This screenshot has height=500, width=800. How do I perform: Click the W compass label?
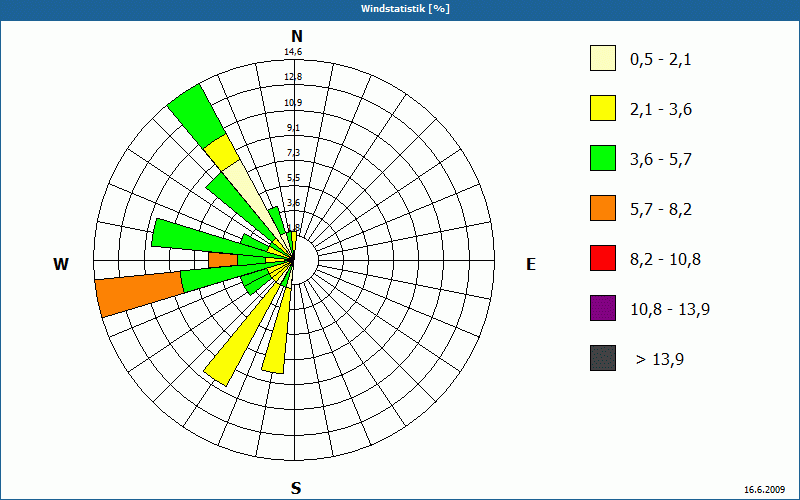[61, 264]
